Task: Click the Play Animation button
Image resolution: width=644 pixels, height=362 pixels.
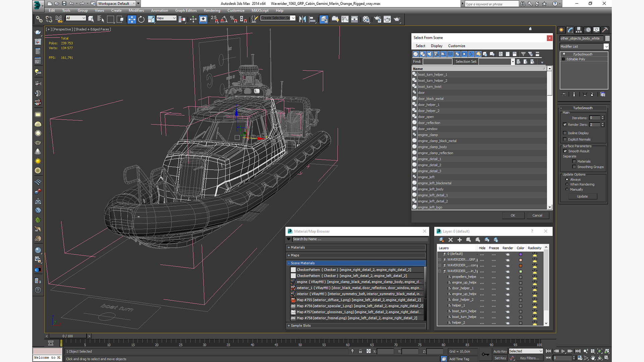Action: click(x=563, y=351)
